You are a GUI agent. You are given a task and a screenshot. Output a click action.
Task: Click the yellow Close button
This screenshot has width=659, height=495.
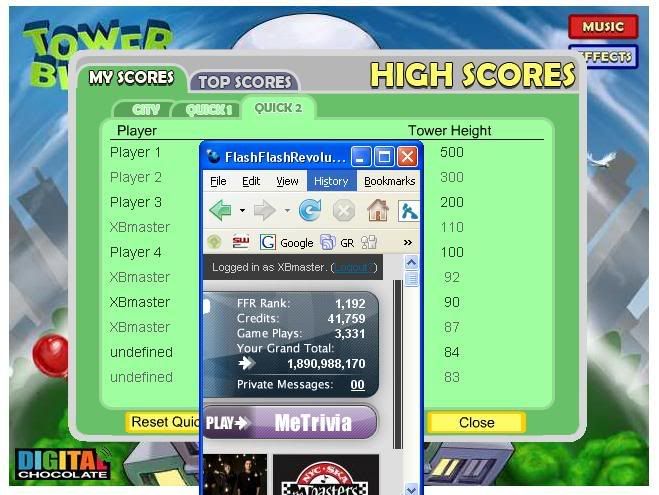(x=476, y=422)
